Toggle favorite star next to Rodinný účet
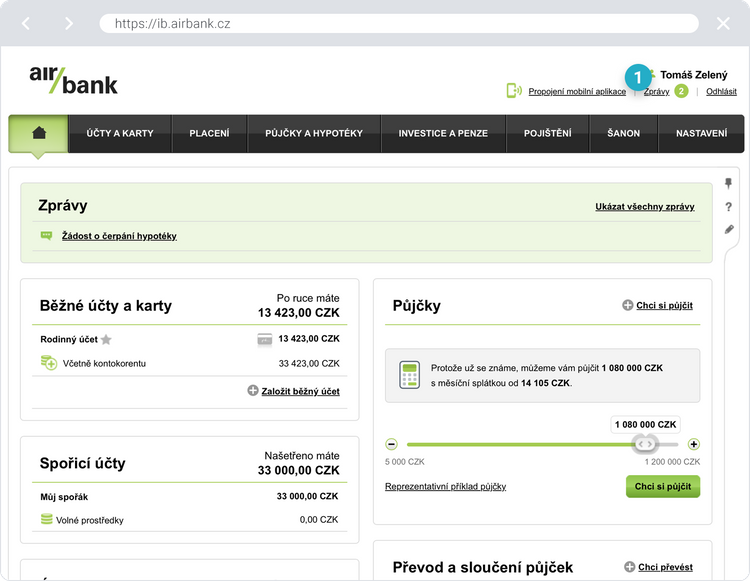 click(106, 340)
